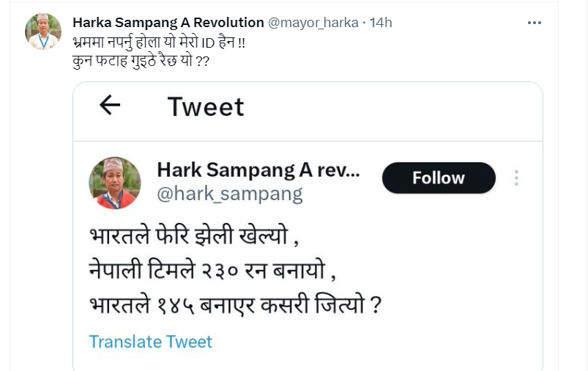Image resolution: width=588 pixels, height=371 pixels.
Task: Click the line भारतले १४५ बनाएर कसरी जित्यो ?
Action: click(x=235, y=304)
